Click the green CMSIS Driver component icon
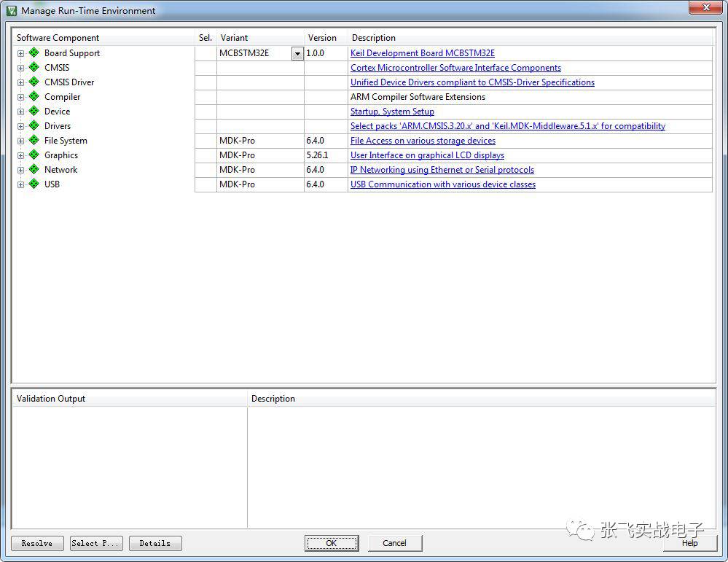This screenshot has width=728, height=562. pyautogui.click(x=34, y=82)
